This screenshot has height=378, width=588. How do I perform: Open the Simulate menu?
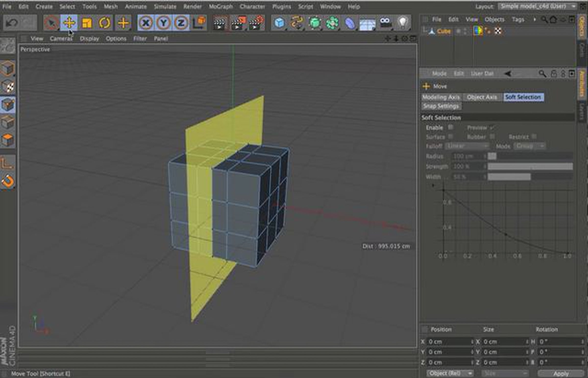pos(165,7)
